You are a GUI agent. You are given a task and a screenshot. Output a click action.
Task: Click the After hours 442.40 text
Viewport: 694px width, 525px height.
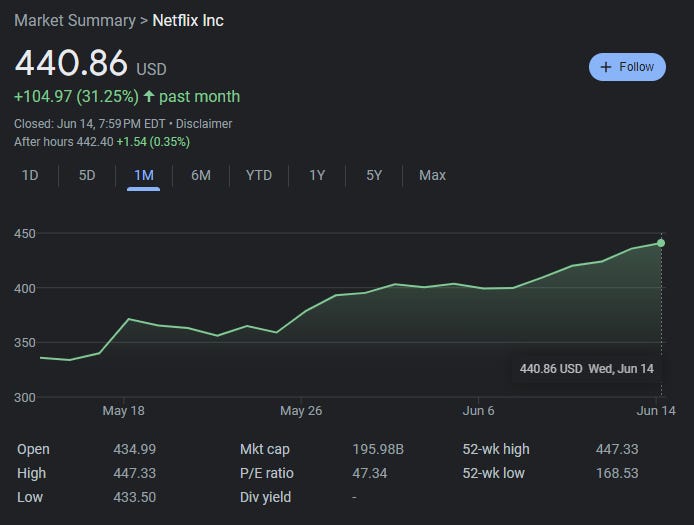click(x=64, y=142)
